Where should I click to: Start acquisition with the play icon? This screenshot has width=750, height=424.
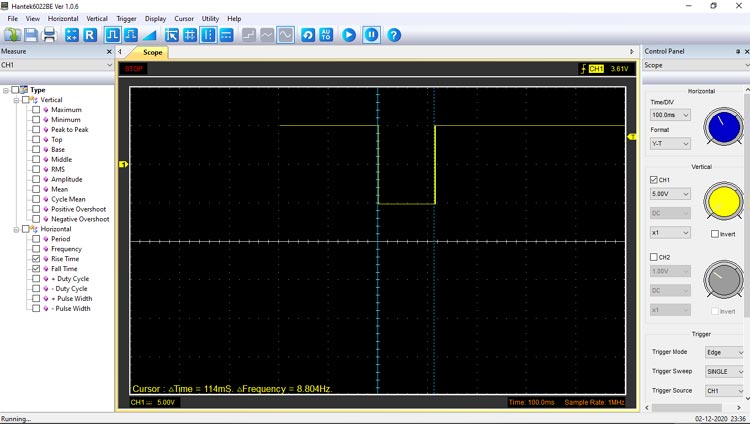(x=349, y=35)
